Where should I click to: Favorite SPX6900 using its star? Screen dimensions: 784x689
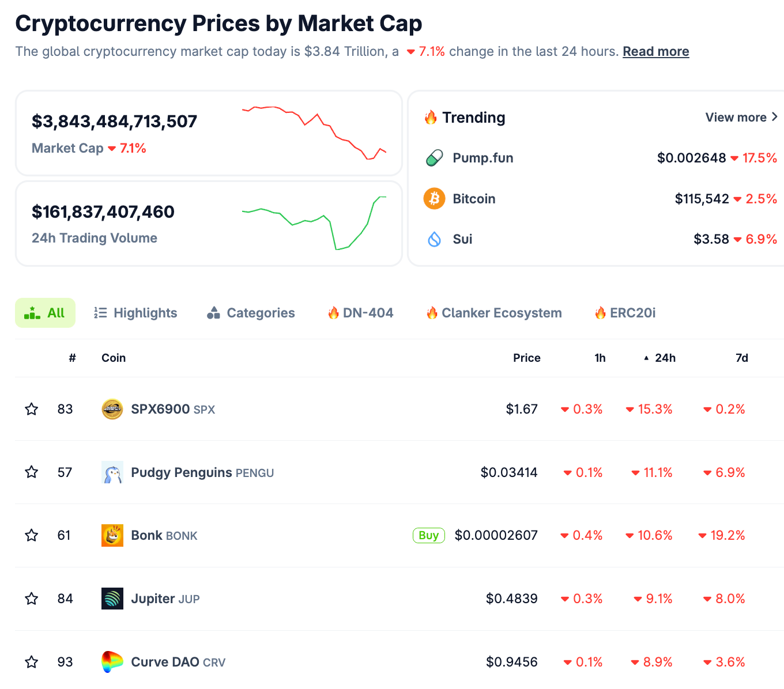pos(32,409)
